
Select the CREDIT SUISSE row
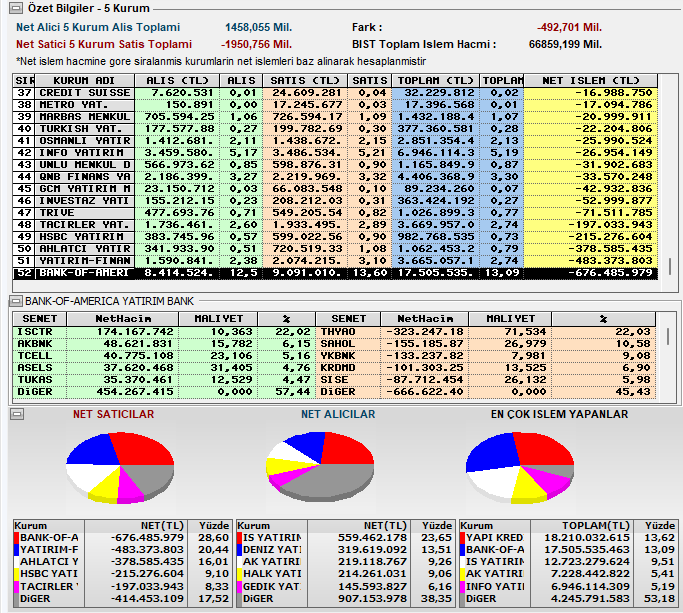[335, 93]
